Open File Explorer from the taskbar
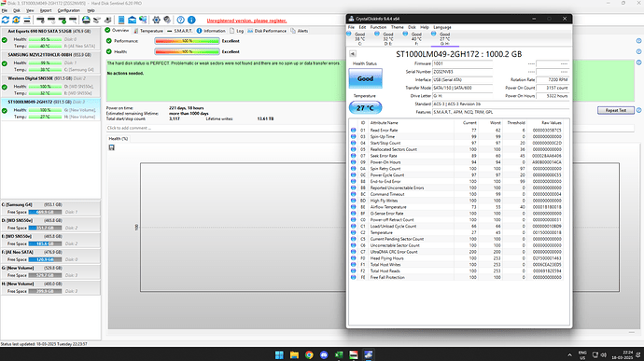644x361 pixels. click(x=294, y=354)
